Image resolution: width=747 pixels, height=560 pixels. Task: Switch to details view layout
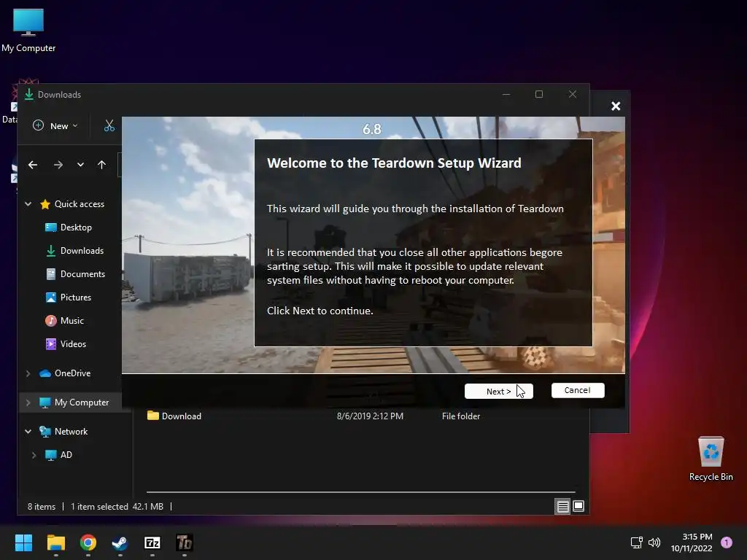[562, 506]
